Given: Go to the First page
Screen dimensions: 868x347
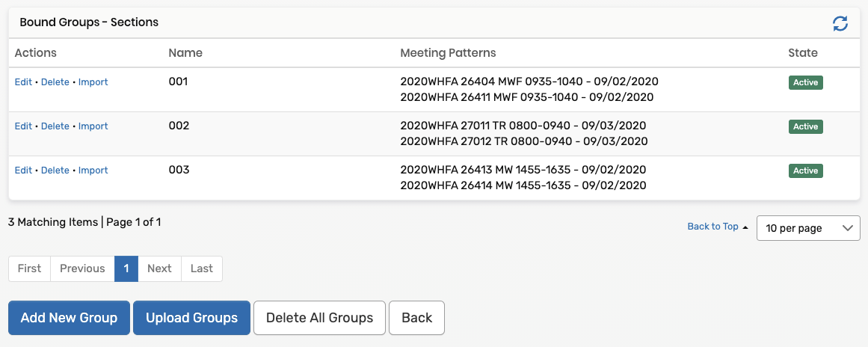Looking at the screenshot, I should pyautogui.click(x=29, y=268).
